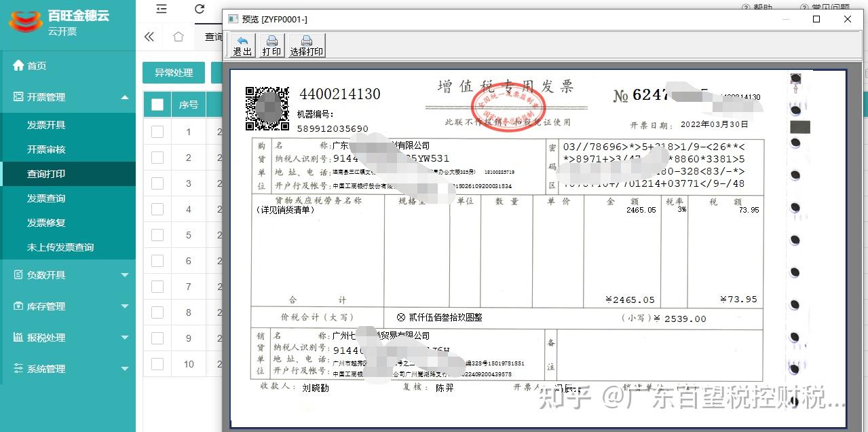
Task: Click the 报税处理 chart icon
Action: pyautogui.click(x=18, y=338)
